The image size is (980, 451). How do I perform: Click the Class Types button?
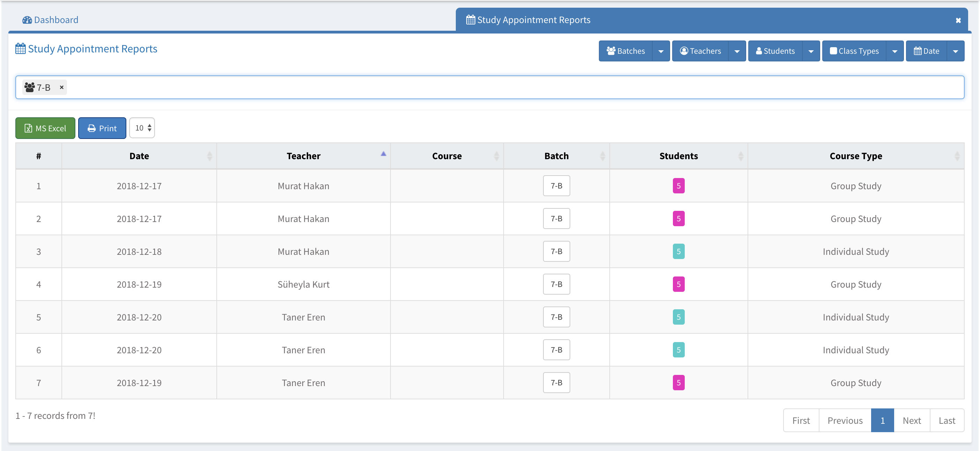pyautogui.click(x=854, y=51)
